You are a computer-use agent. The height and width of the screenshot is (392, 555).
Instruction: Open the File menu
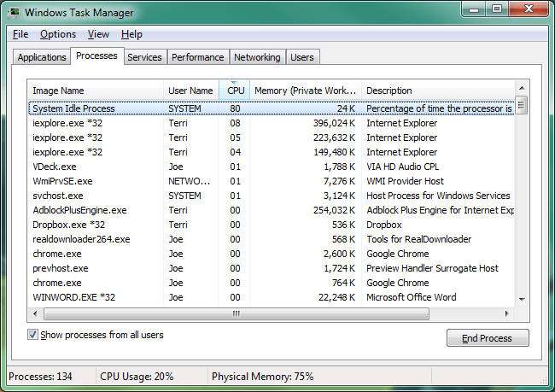tap(20, 34)
